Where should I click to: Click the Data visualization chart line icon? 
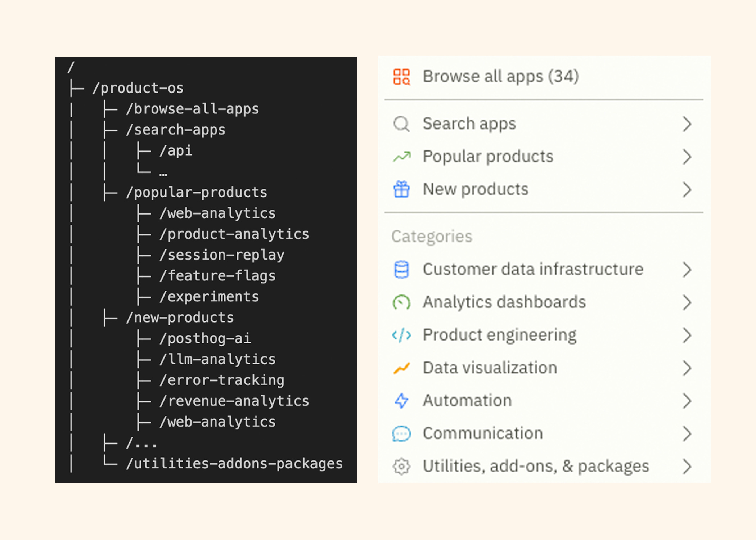tap(401, 368)
